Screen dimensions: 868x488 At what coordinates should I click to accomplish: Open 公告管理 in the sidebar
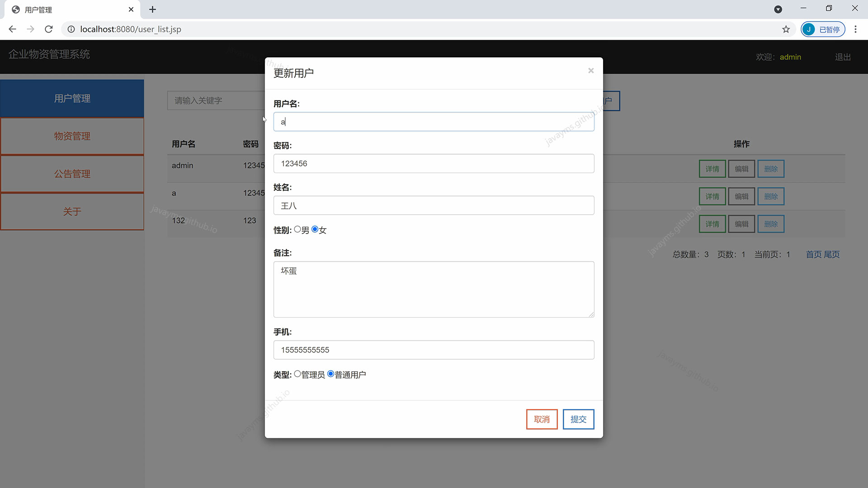pyautogui.click(x=72, y=174)
